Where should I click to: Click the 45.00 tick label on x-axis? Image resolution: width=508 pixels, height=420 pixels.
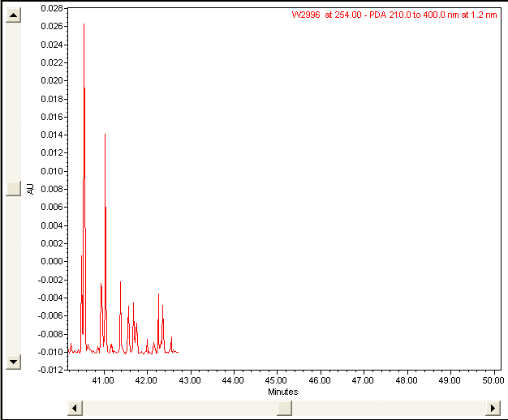pos(276,380)
